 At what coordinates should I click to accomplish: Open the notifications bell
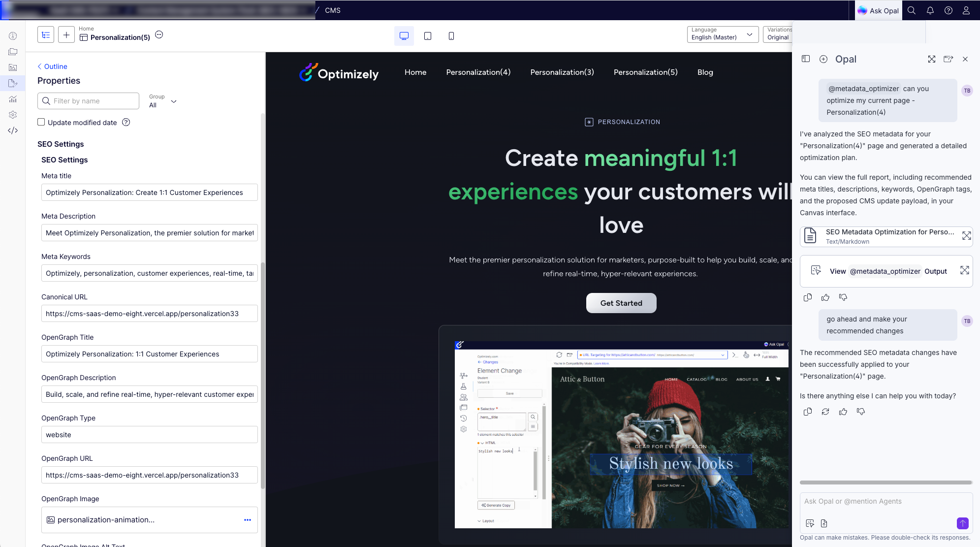pyautogui.click(x=930, y=10)
